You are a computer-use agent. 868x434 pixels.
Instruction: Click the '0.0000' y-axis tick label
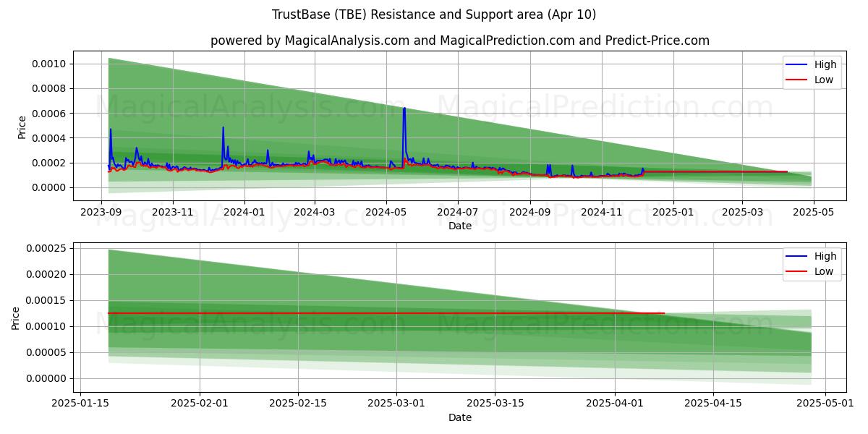click(x=50, y=187)
